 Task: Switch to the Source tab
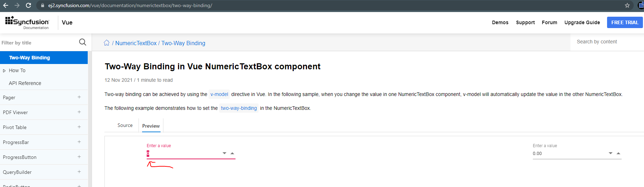125,125
